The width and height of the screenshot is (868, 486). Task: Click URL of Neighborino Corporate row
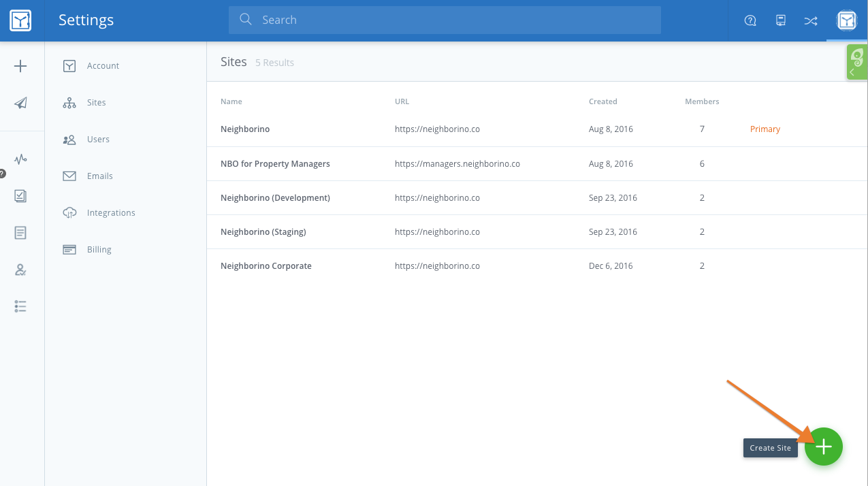tap(437, 266)
